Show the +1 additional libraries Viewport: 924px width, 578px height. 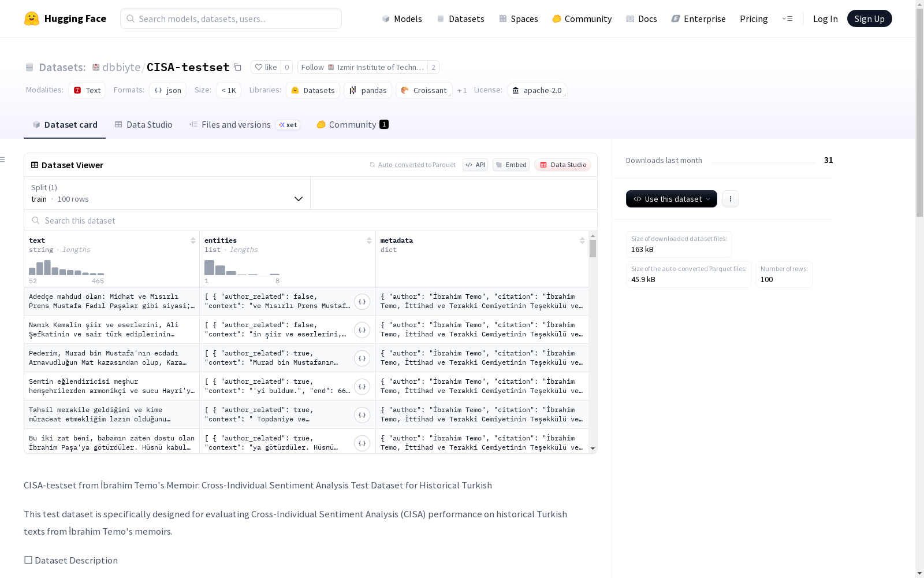[x=462, y=90]
